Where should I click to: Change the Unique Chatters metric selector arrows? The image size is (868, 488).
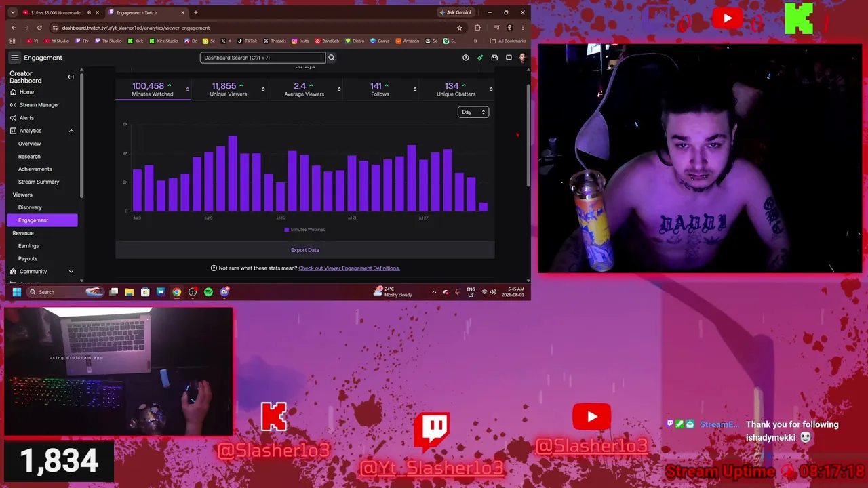pyautogui.click(x=491, y=89)
